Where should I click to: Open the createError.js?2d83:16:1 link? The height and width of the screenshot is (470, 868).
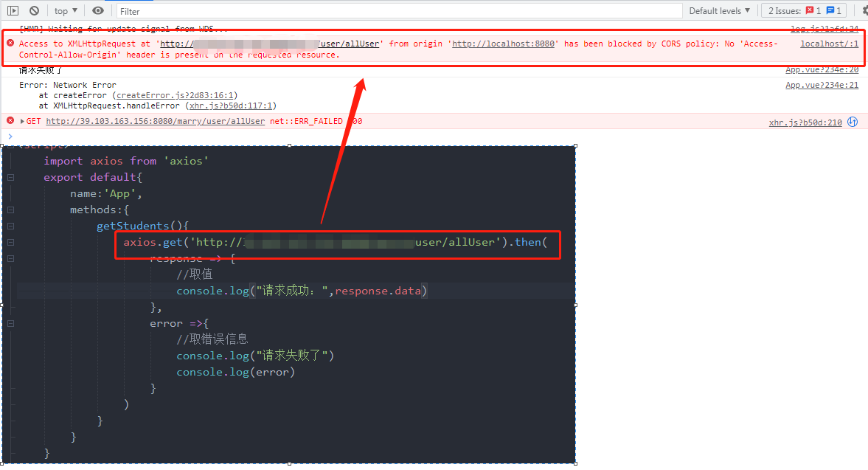pos(175,95)
